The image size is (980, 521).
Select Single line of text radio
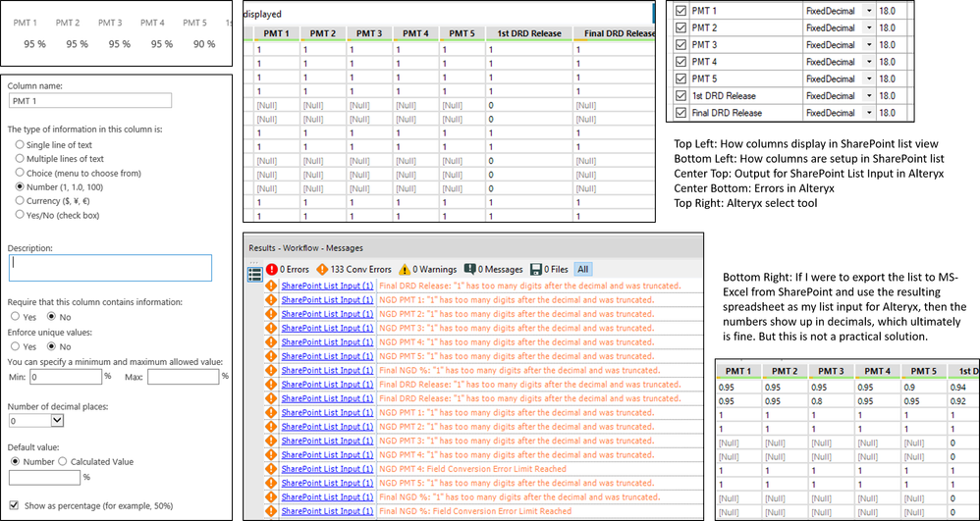[x=20, y=145]
